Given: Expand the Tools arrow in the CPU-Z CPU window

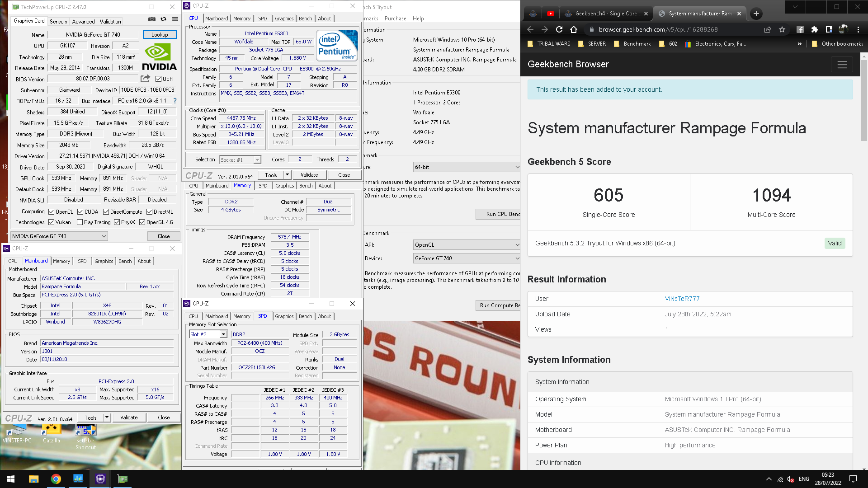Looking at the screenshot, I should coord(287,175).
